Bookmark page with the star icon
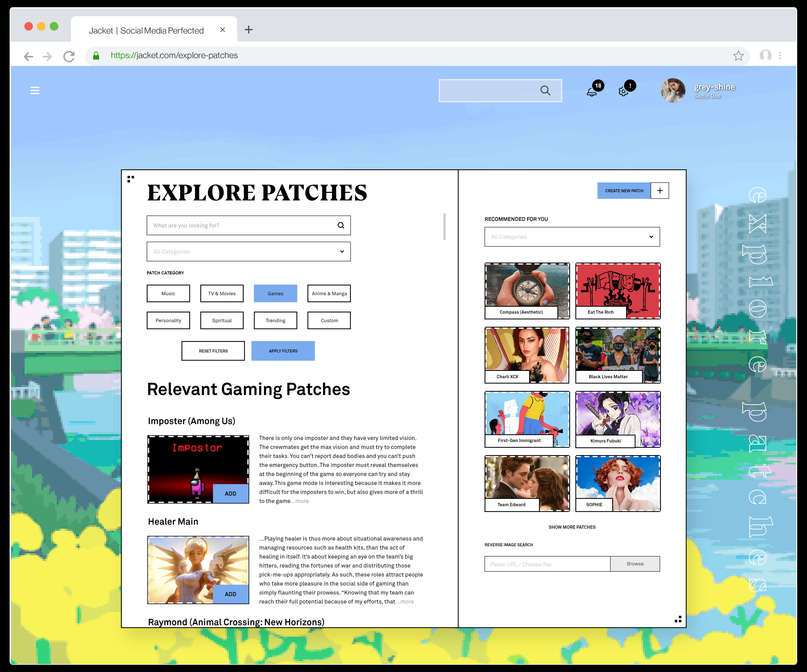Image resolution: width=807 pixels, height=672 pixels. click(738, 56)
